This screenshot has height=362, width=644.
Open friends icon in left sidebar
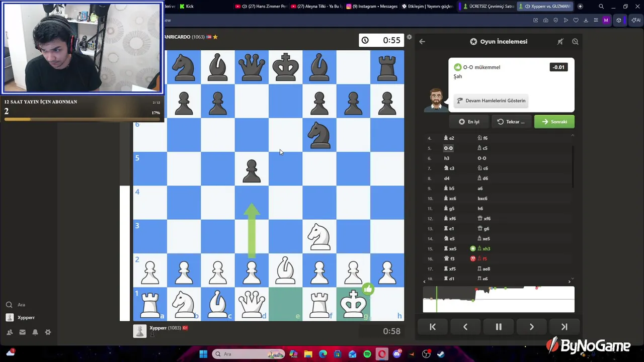10,332
